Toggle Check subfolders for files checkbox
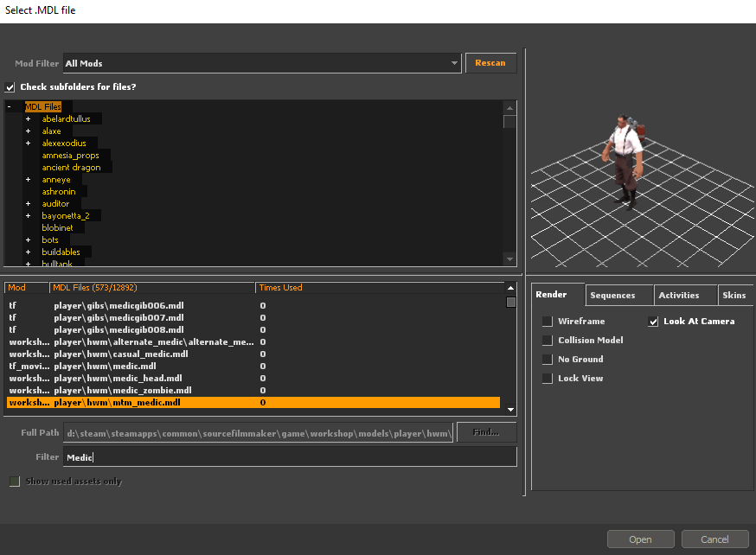This screenshot has height=555, width=756. pyautogui.click(x=10, y=87)
